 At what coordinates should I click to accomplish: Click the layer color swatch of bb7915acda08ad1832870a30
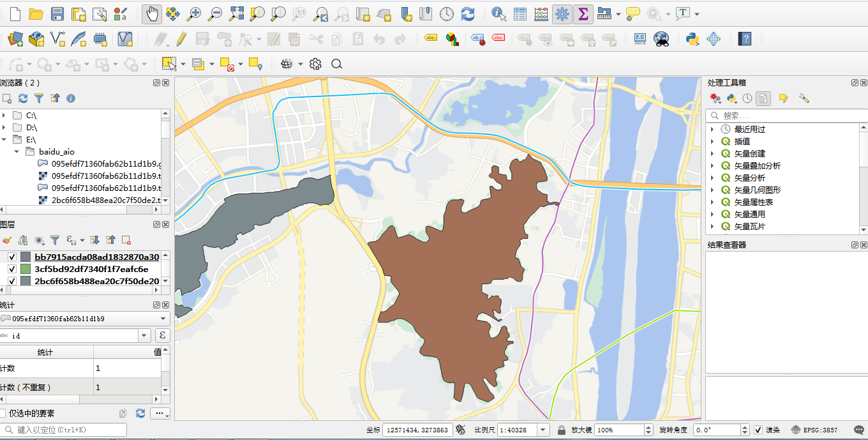coord(26,257)
